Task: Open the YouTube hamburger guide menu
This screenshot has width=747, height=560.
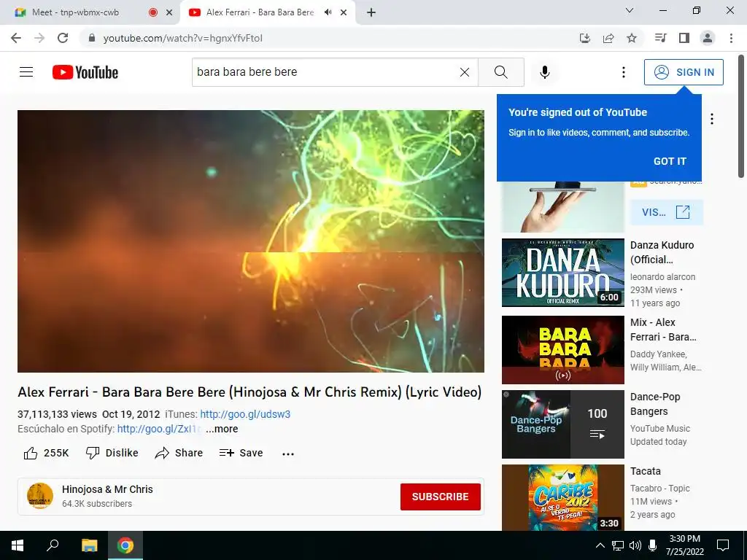Action: (26, 72)
